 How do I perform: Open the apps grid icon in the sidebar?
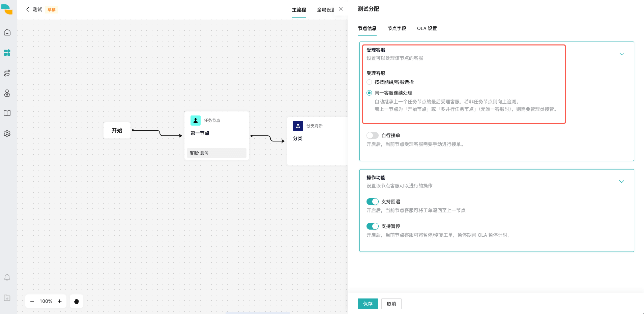7,53
